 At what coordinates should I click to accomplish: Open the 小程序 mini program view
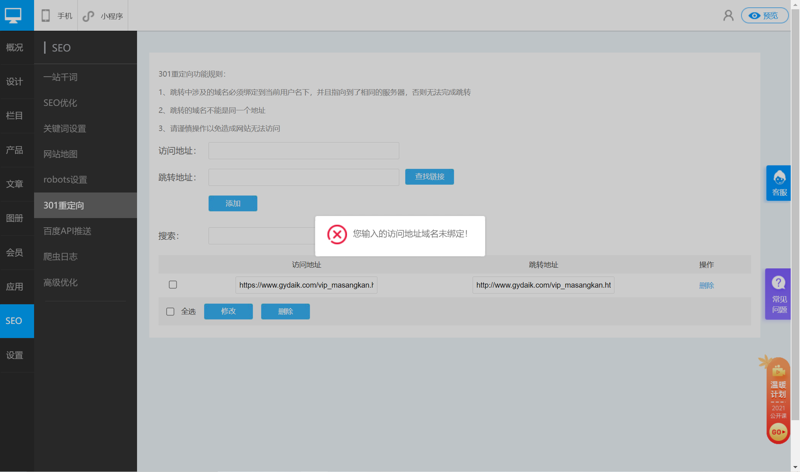click(103, 16)
